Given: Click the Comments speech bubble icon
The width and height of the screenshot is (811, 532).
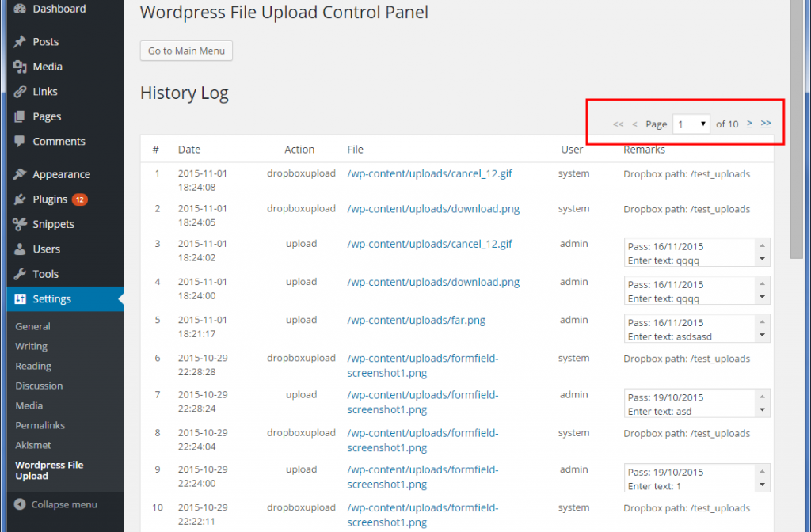Looking at the screenshot, I should 20,141.
